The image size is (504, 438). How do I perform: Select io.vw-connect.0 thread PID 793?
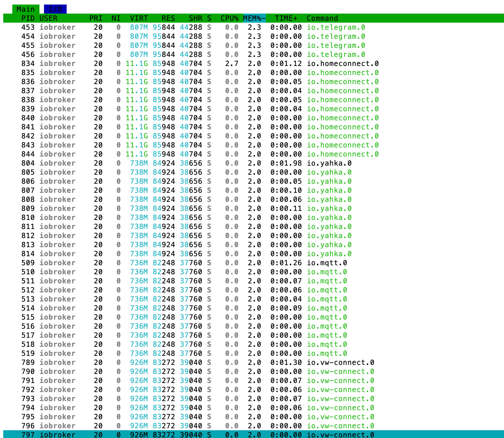coord(254,399)
